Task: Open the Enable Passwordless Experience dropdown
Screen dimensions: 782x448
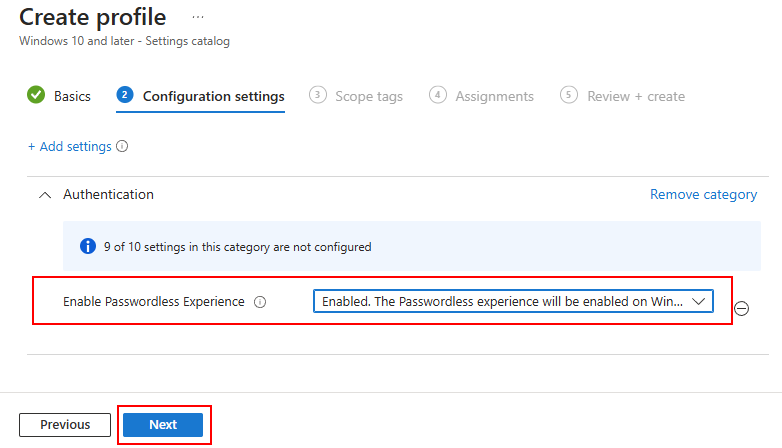Action: (x=513, y=301)
